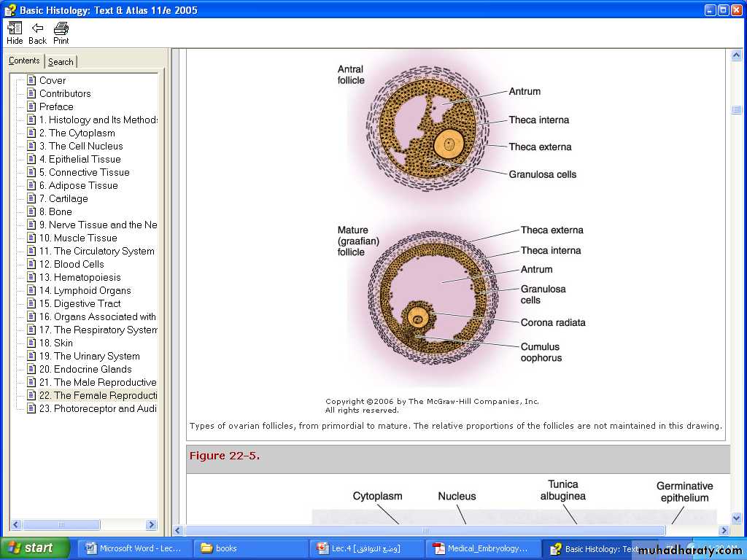Click page icon beside 8. Bone
This screenshot has width=747, height=560.
pyautogui.click(x=31, y=211)
